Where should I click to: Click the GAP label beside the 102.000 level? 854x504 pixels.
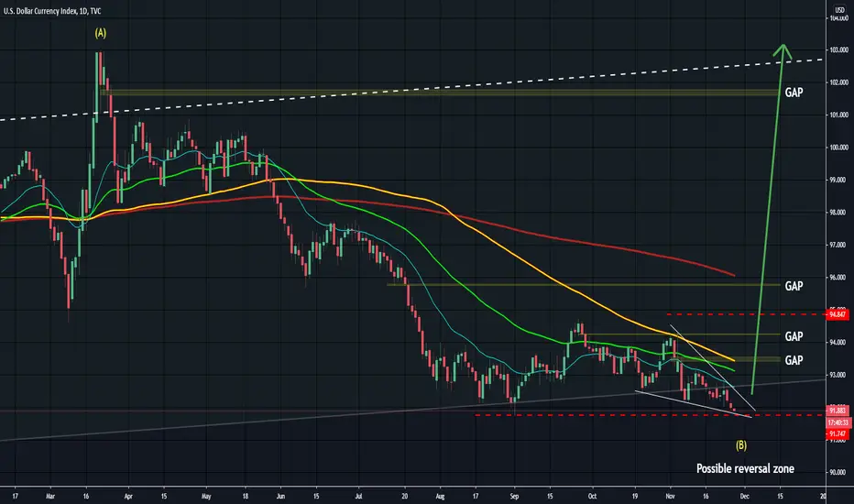pyautogui.click(x=794, y=92)
